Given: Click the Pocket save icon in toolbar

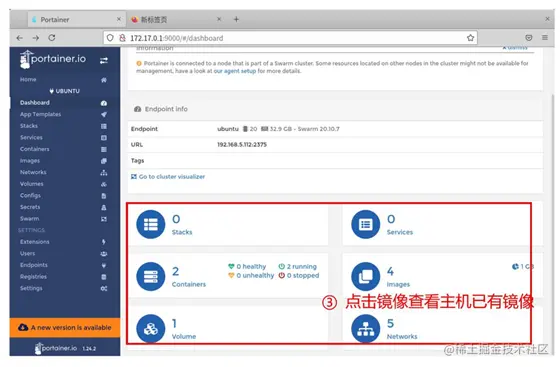Looking at the screenshot, I should click(x=529, y=37).
